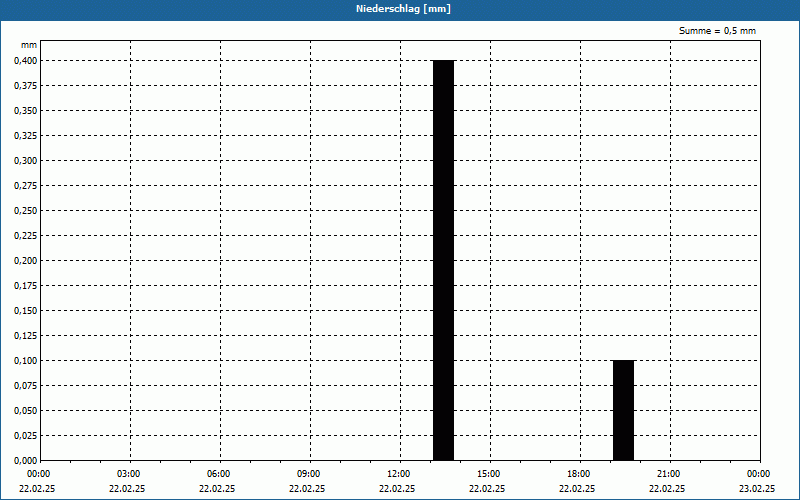Click the 15:00 time axis label
Image resolution: width=800 pixels, height=500 pixels.
click(489, 474)
